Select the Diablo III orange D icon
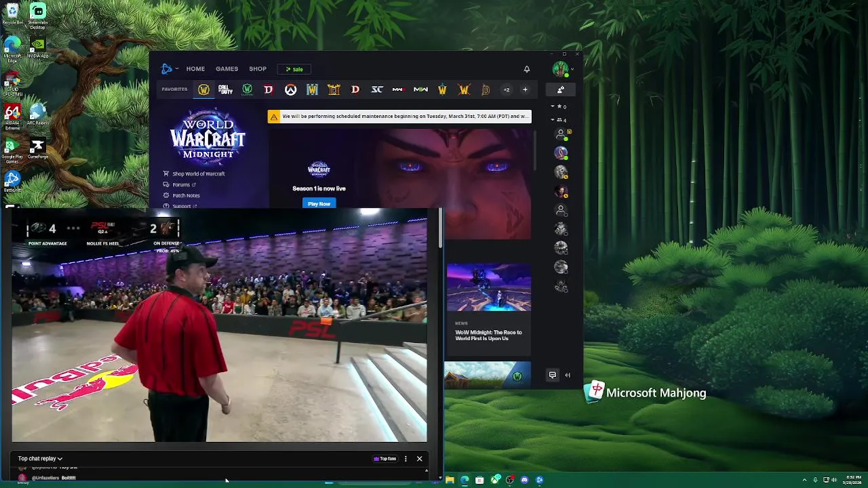The image size is (868, 488). [x=355, y=89]
